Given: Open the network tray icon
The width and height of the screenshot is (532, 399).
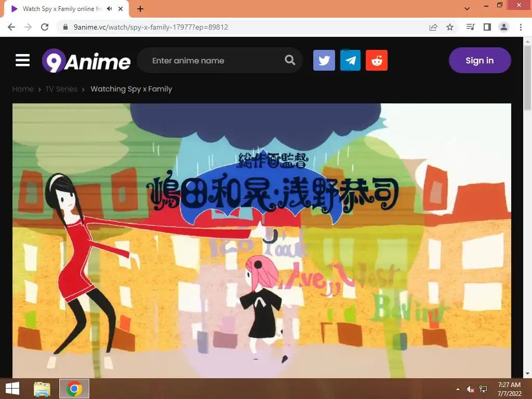Looking at the screenshot, I should click(483, 389).
